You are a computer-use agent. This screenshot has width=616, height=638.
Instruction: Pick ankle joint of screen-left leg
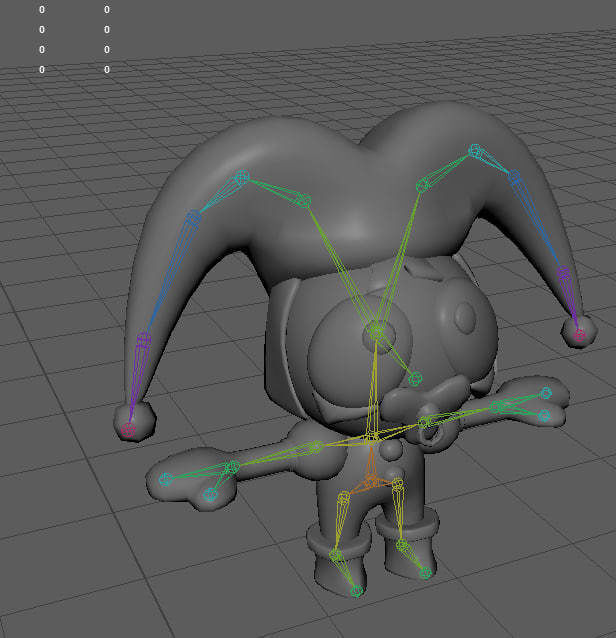(x=336, y=555)
